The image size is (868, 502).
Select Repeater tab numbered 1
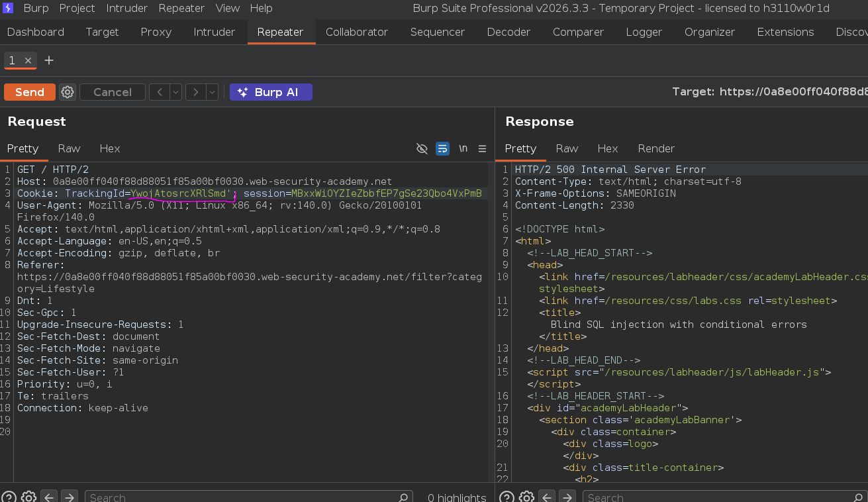(x=12, y=60)
